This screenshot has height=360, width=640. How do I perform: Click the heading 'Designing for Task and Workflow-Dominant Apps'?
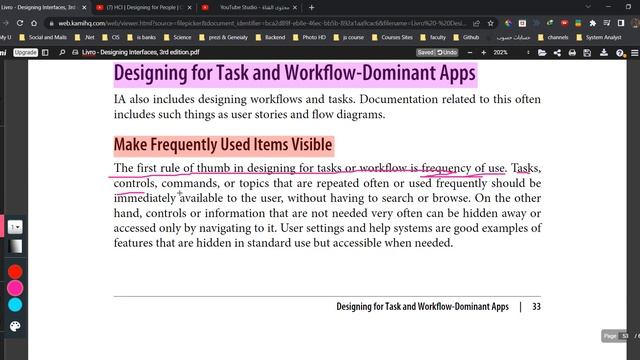click(295, 74)
